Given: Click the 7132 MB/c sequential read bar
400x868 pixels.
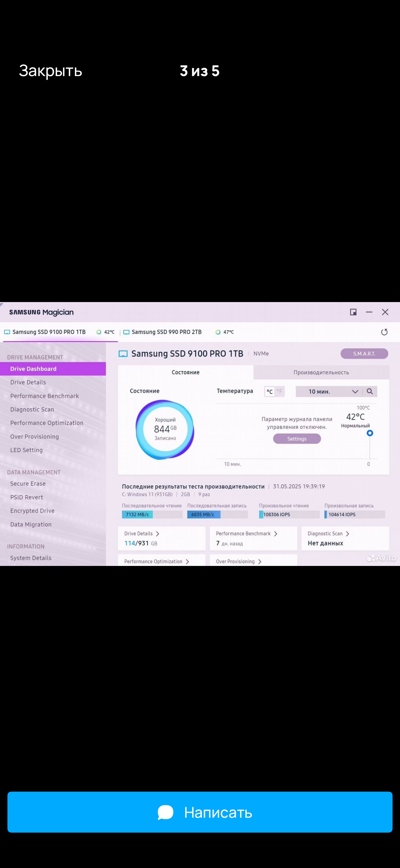Looking at the screenshot, I should coord(152,514).
